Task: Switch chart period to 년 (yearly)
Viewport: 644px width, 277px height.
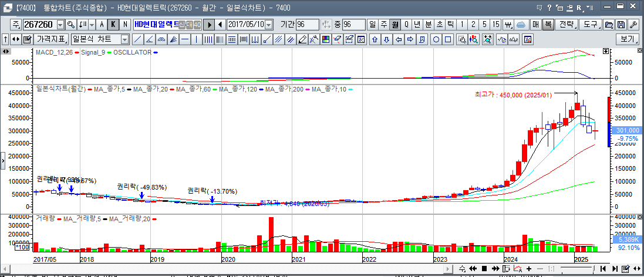Action: pos(417,25)
